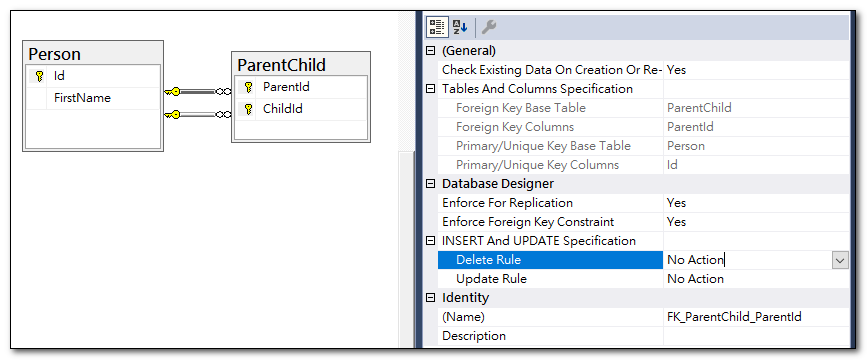
Task: Collapse INSERT And UPDATE Specification section
Action: 431,241
